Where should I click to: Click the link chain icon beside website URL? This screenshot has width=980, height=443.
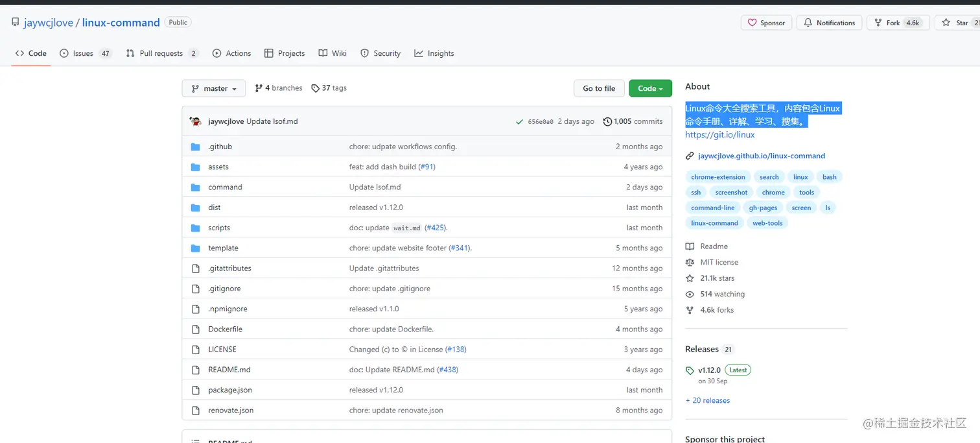tap(690, 156)
